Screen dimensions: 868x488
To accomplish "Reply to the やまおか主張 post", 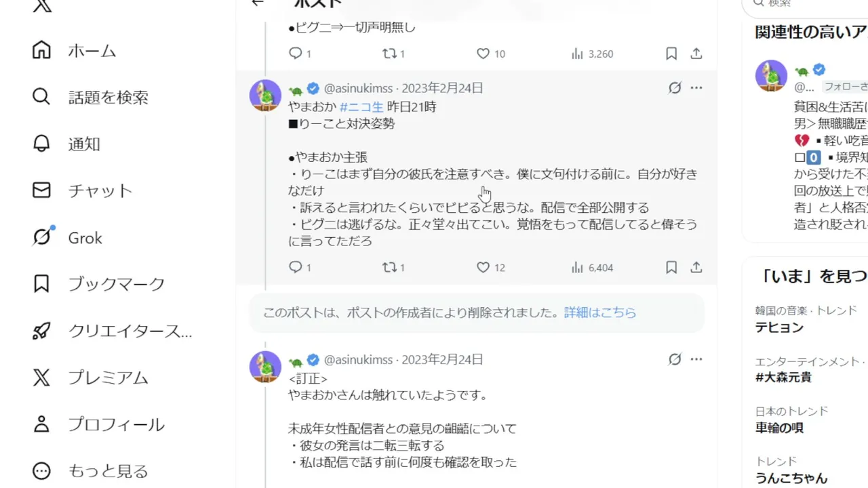I will pyautogui.click(x=296, y=268).
